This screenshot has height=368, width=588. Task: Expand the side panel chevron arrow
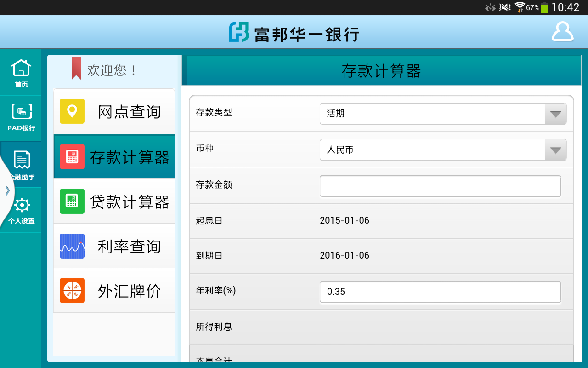click(x=7, y=190)
